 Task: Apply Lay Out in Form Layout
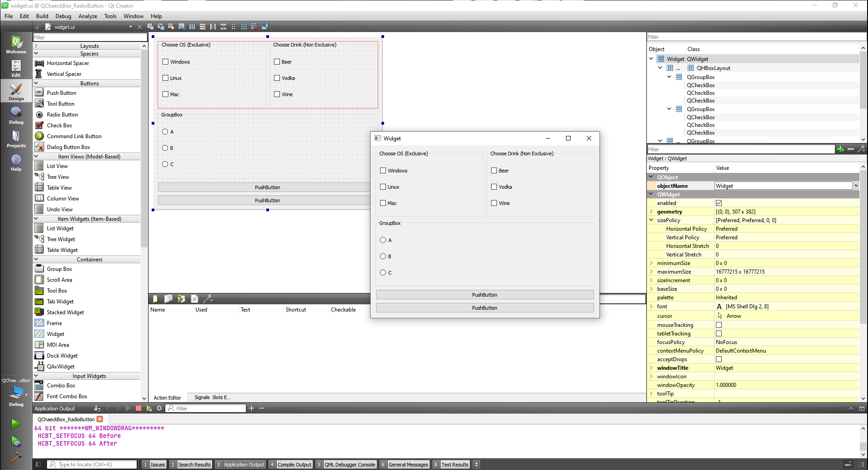pos(234,27)
